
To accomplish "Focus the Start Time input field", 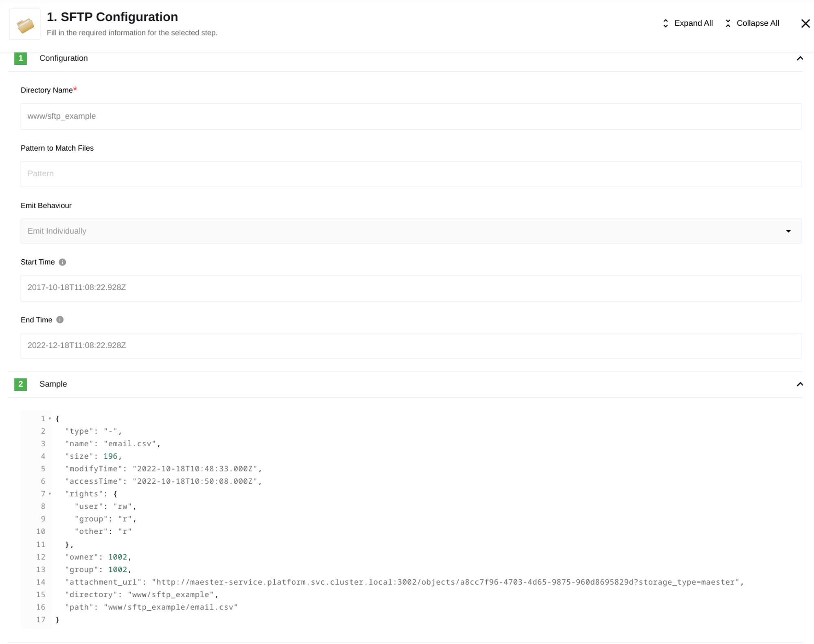I will (x=411, y=288).
